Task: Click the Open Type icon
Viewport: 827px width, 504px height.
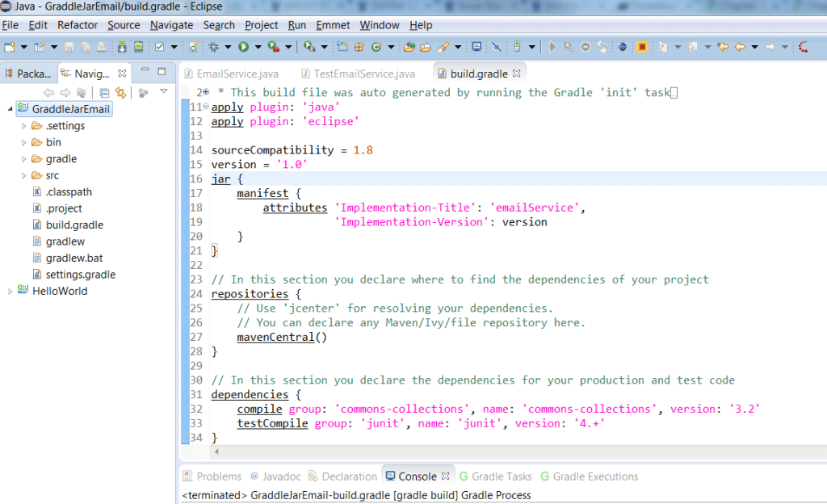Action: point(409,47)
